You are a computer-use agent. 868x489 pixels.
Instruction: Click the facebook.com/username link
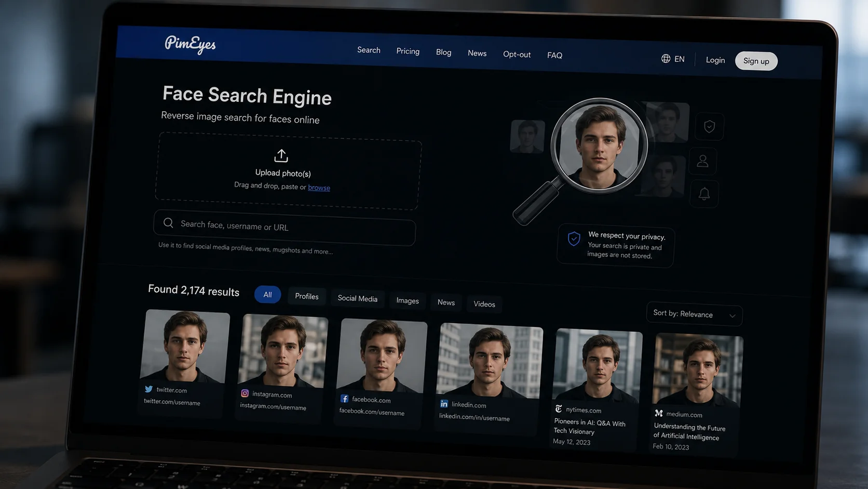(x=372, y=412)
